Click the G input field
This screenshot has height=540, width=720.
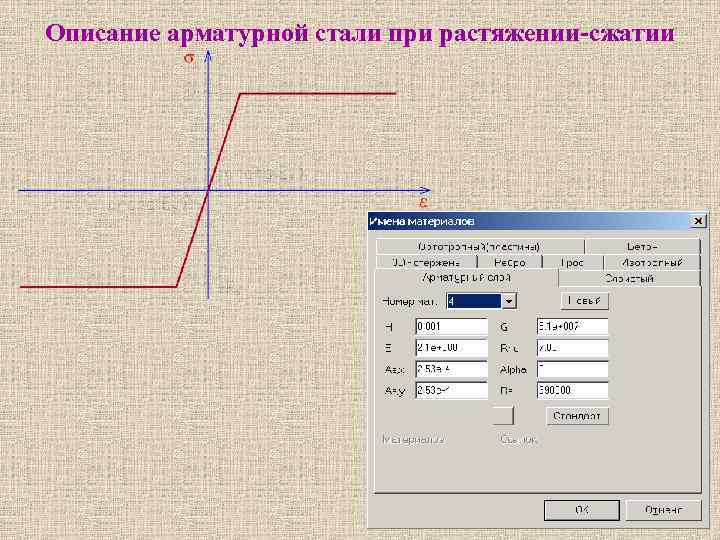click(x=573, y=326)
